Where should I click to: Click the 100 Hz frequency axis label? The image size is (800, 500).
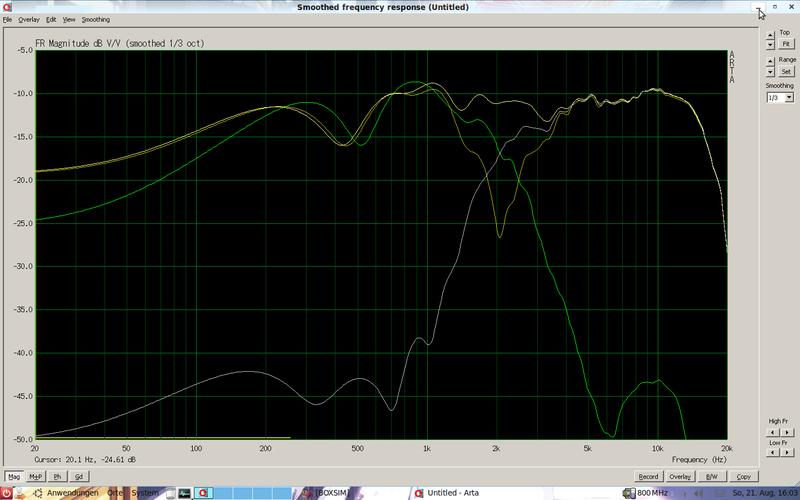(196, 448)
